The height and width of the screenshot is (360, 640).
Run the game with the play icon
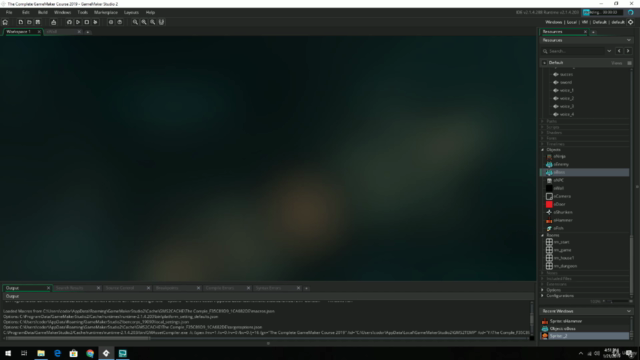pyautogui.click(x=78, y=22)
